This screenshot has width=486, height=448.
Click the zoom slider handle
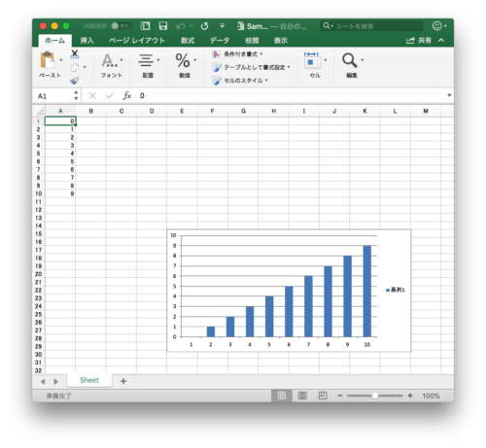pyautogui.click(x=375, y=396)
